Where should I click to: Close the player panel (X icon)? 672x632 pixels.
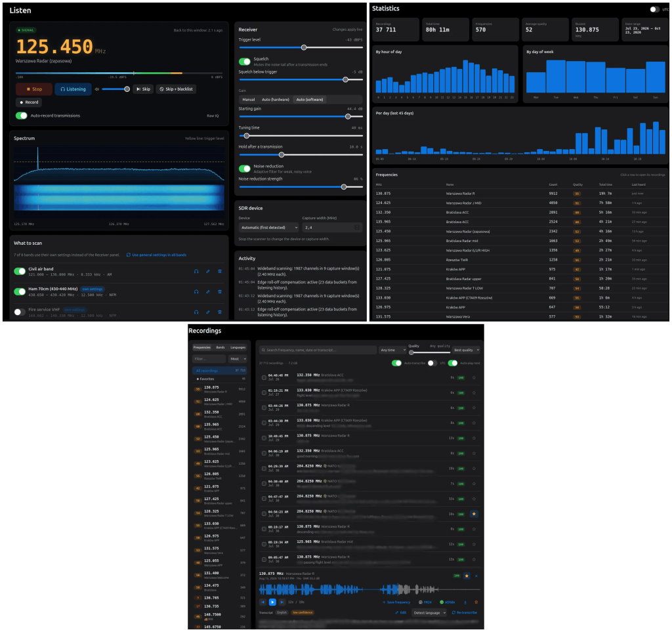tap(476, 576)
